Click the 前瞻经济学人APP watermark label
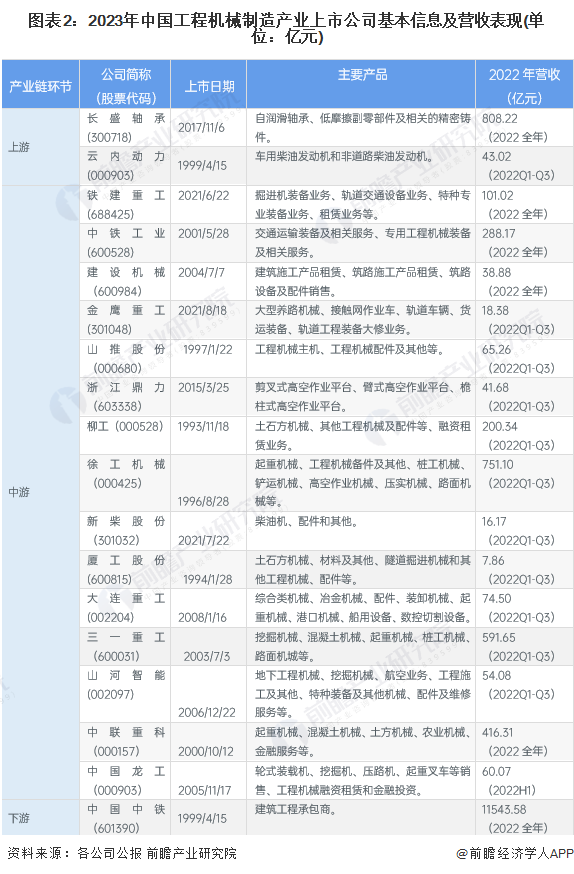Viewport: 574px width, 874px height. point(514,853)
